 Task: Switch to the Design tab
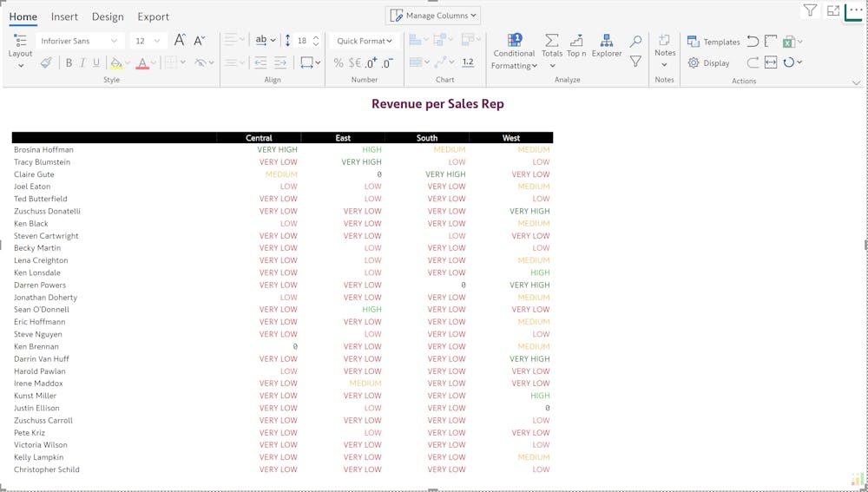(x=108, y=16)
